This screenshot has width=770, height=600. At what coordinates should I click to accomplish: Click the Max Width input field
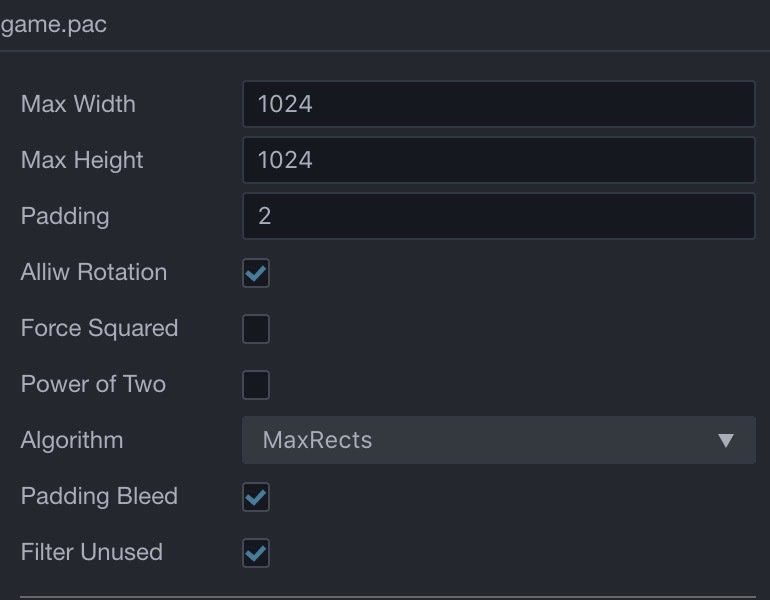(498, 104)
